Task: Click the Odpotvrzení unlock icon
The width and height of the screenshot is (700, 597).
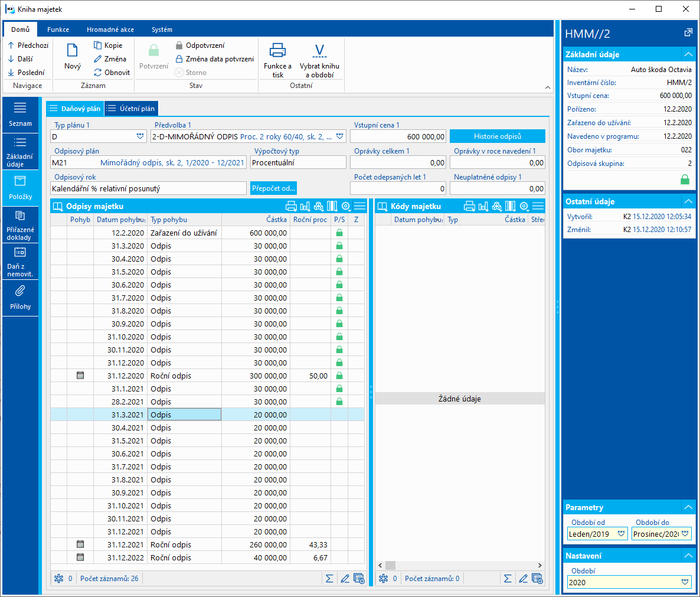Action: pyautogui.click(x=179, y=45)
